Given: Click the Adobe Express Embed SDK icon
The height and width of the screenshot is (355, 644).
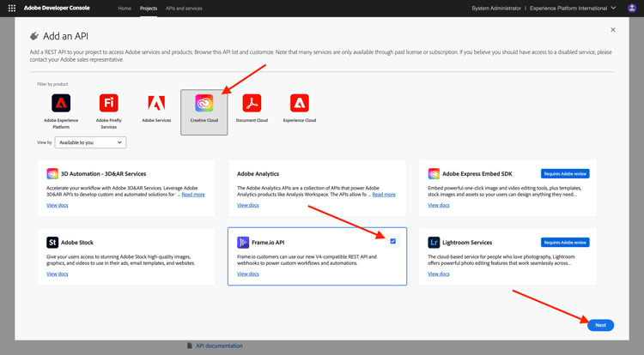Looking at the screenshot, I should point(434,174).
